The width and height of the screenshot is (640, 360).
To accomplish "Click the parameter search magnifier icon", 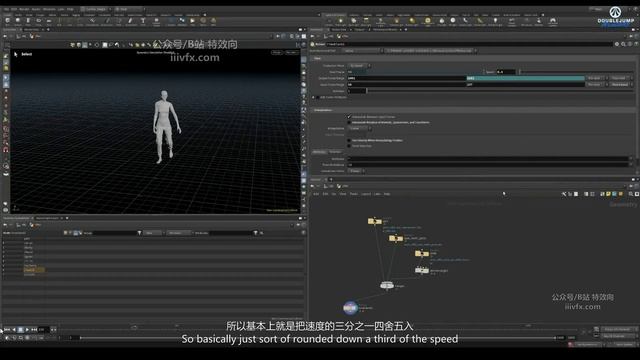I will (623, 44).
